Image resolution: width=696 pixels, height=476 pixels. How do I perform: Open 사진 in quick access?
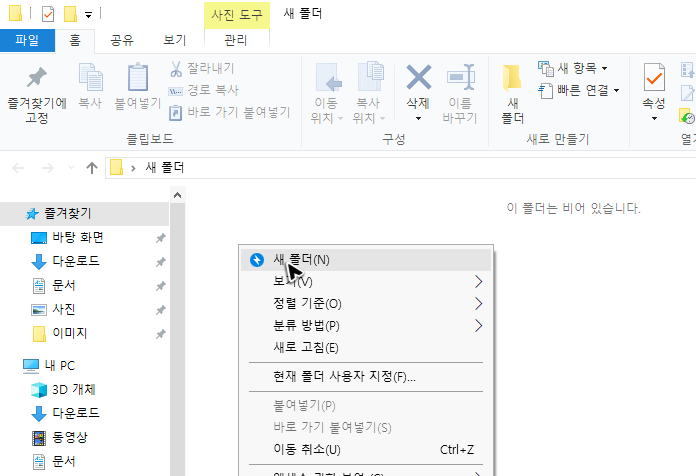63,309
